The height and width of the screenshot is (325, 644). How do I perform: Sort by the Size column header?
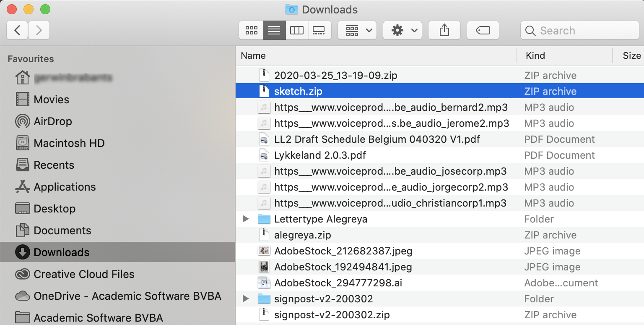point(632,55)
